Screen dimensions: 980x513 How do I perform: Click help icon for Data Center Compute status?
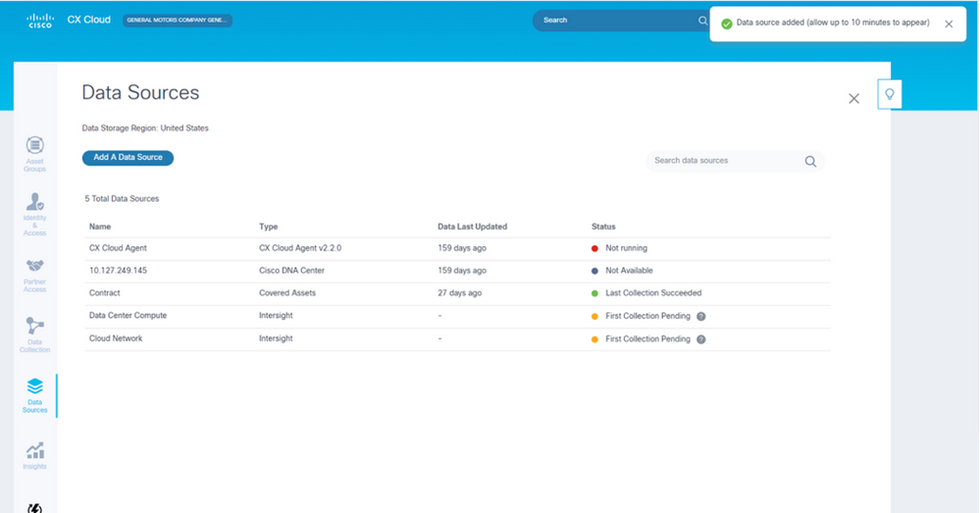[701, 316]
